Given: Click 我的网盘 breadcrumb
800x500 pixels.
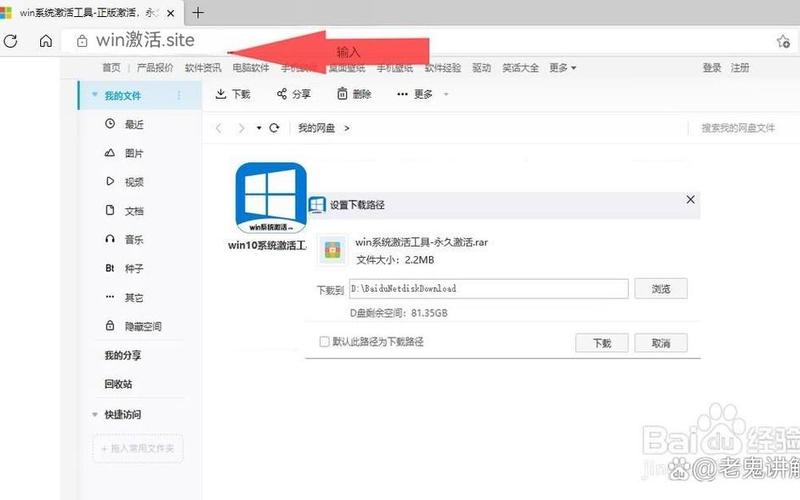Looking at the screenshot, I should coord(316,128).
